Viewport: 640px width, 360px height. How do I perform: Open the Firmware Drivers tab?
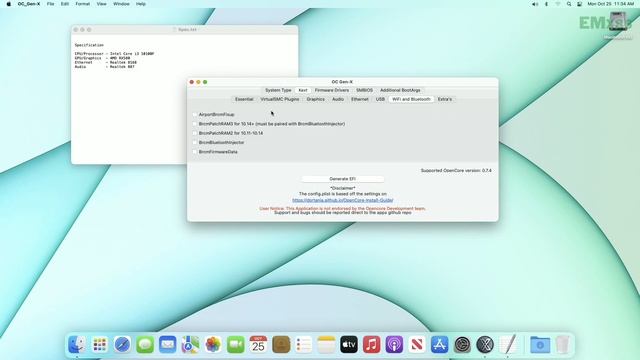pyautogui.click(x=331, y=90)
